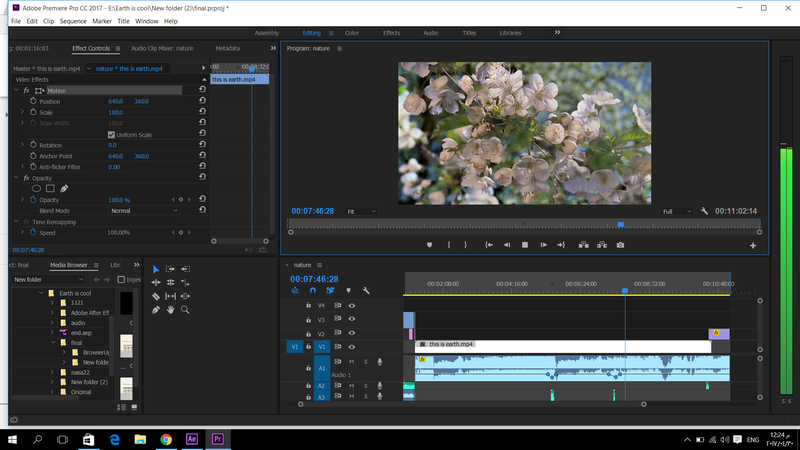Open After Effects from the taskbar
This screenshot has height=450, width=800.
click(192, 439)
